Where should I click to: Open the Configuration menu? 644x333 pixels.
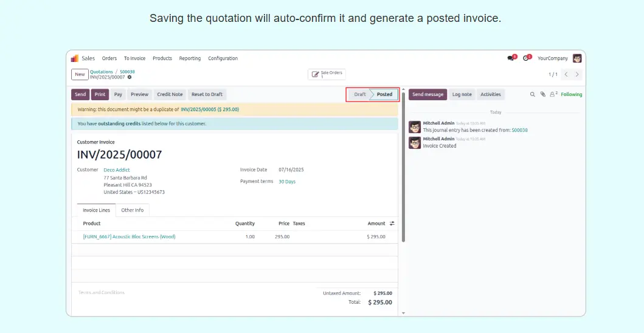tap(223, 58)
